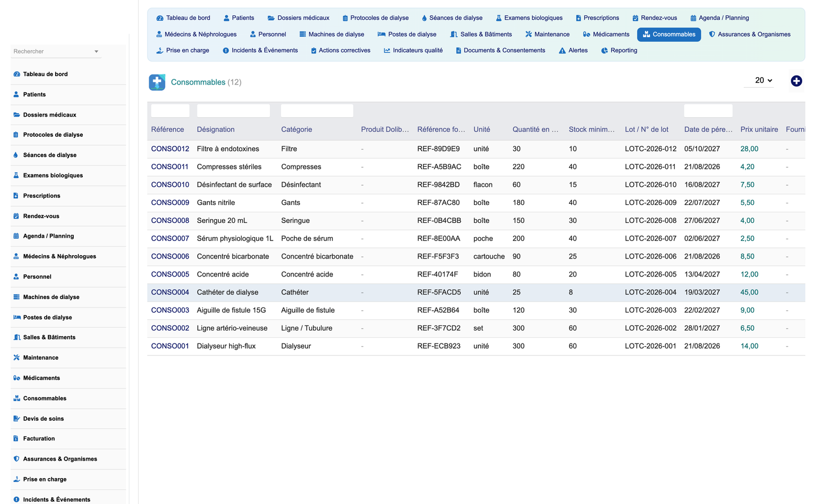This screenshot has height=504, width=814.
Task: Open the Assurances & Organismes top tab
Action: pyautogui.click(x=749, y=34)
